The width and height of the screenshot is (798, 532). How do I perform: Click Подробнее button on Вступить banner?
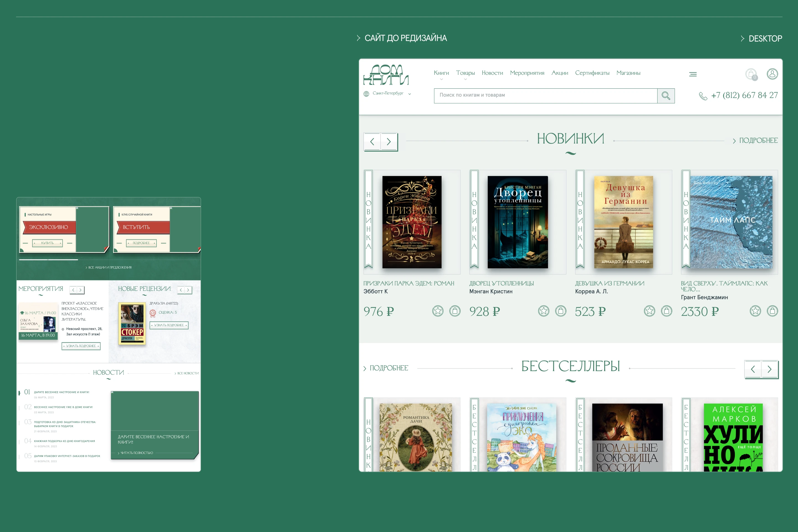point(141,243)
